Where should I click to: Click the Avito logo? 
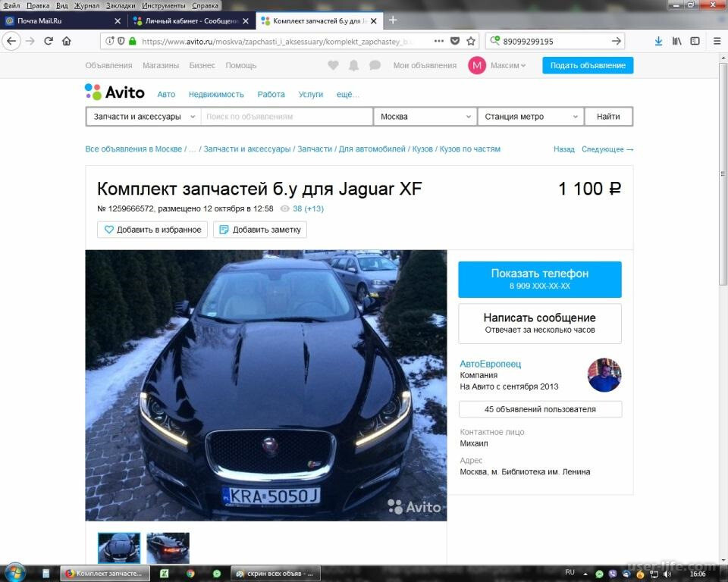pos(115,92)
